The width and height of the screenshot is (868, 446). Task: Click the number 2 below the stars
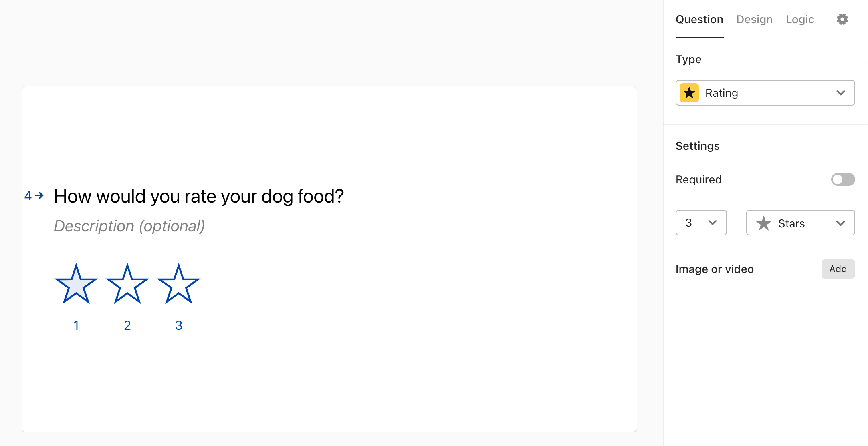pos(127,325)
